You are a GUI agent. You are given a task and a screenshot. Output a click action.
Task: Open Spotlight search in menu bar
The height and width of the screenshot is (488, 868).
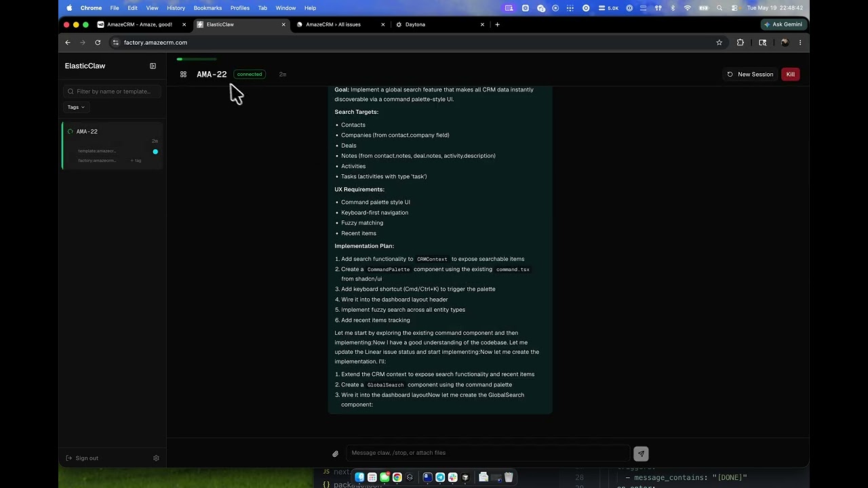point(719,8)
